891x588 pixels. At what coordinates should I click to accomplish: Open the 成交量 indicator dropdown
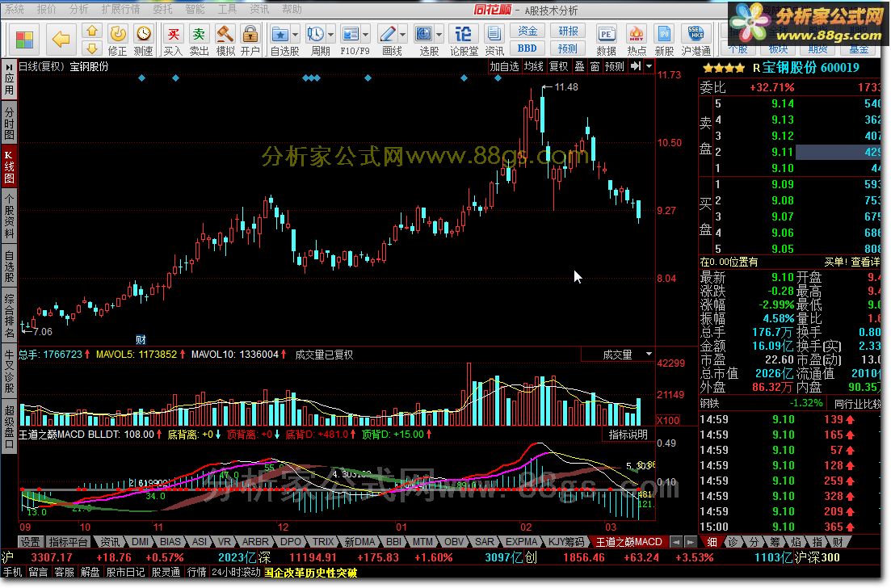(x=649, y=354)
